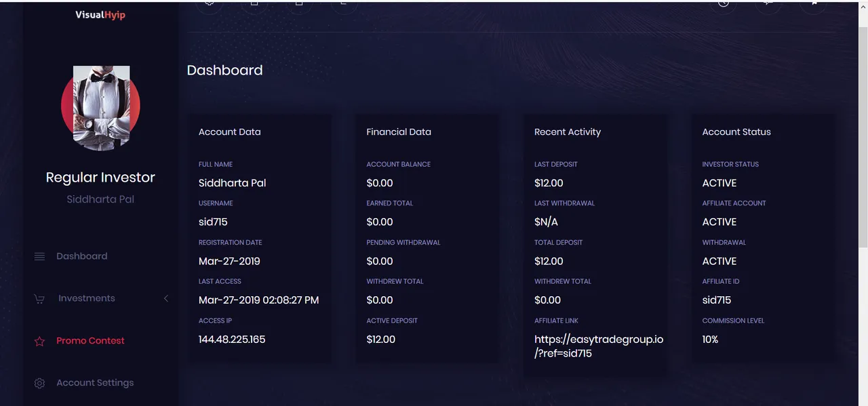Click the 10% commission level value
868x406 pixels.
tap(710, 339)
